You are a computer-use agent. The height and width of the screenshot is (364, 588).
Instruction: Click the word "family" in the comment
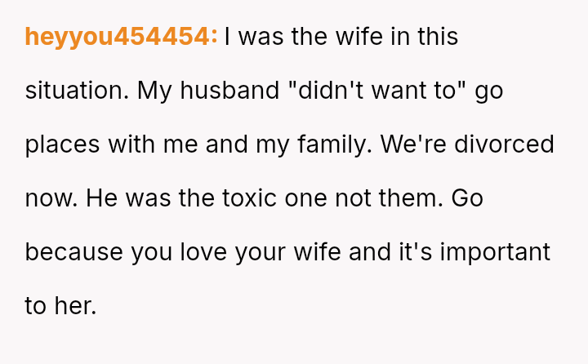tap(334, 144)
